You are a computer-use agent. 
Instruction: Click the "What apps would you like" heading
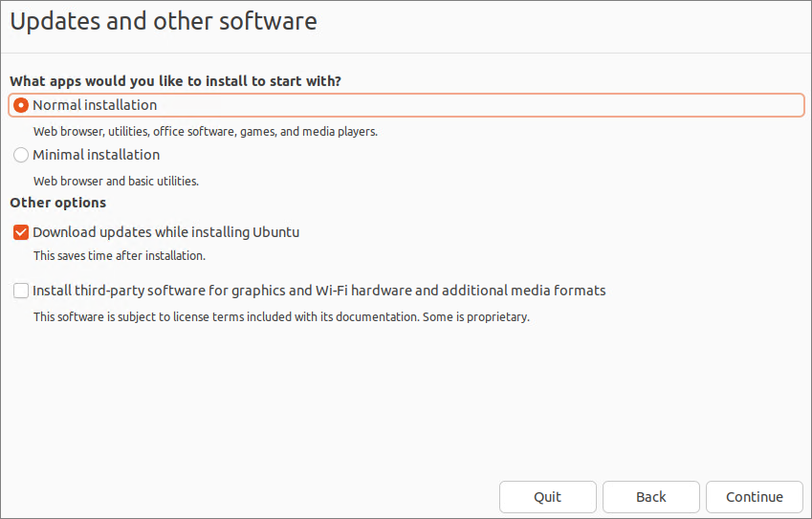(x=175, y=81)
